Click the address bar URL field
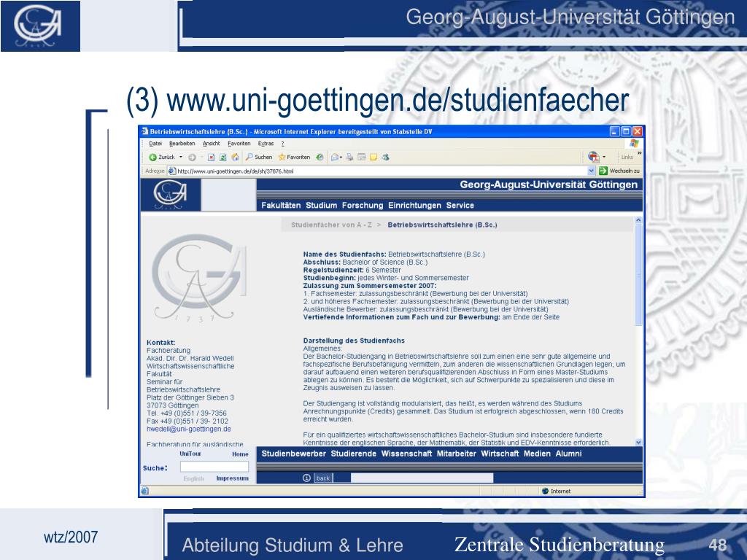Image resolution: width=747 pixels, height=560 pixels. tap(381, 171)
